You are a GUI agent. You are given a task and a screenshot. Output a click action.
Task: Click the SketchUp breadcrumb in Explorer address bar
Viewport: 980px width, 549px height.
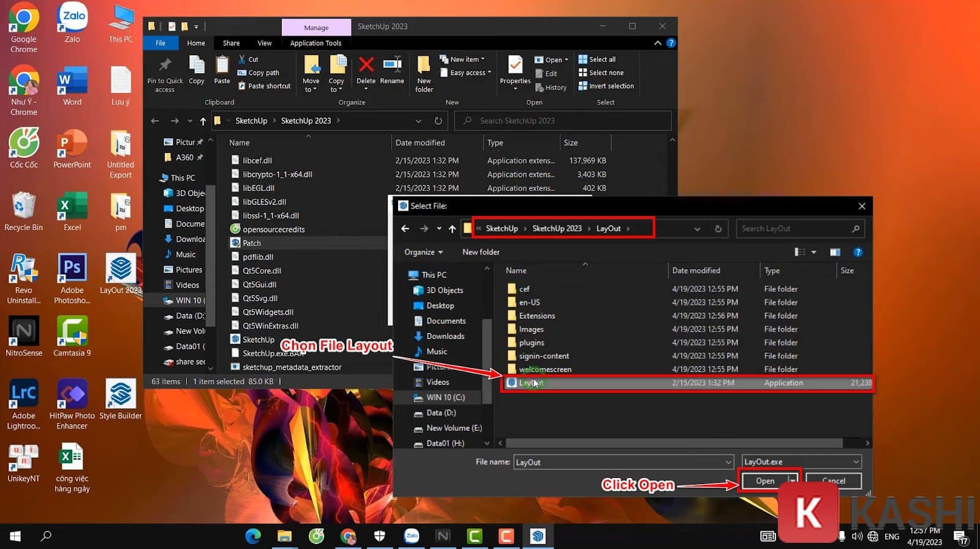click(251, 121)
